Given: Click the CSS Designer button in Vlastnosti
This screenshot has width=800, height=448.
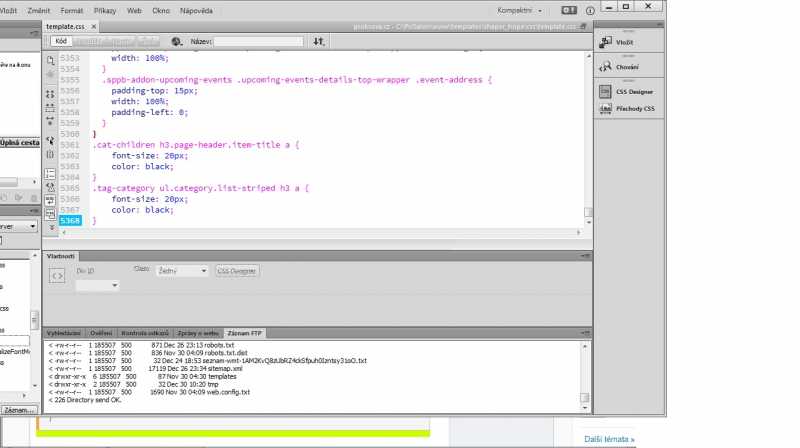Looking at the screenshot, I should [x=237, y=271].
